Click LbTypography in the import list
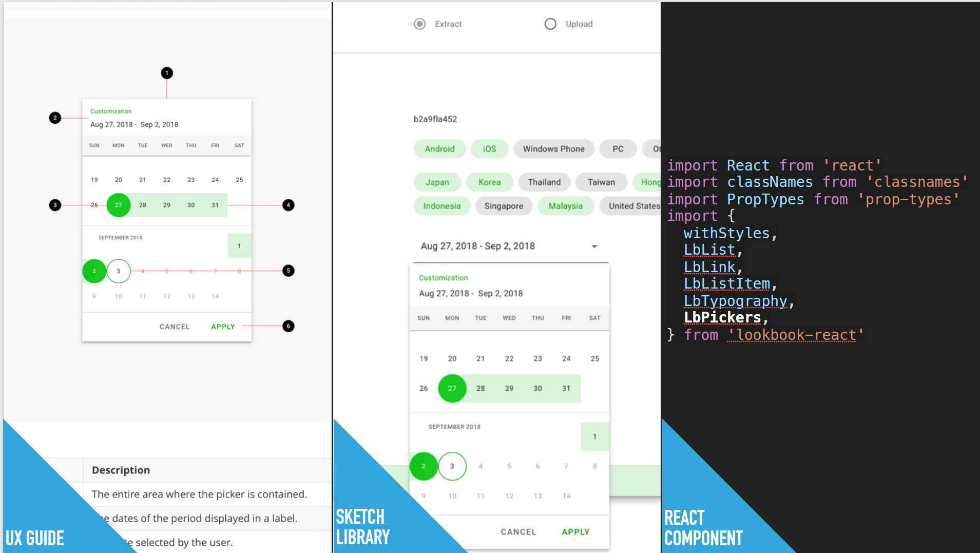This screenshot has width=980, height=553. [x=736, y=301]
